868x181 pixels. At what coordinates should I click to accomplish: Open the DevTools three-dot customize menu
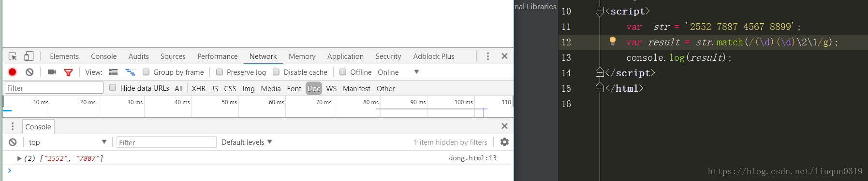tap(488, 56)
